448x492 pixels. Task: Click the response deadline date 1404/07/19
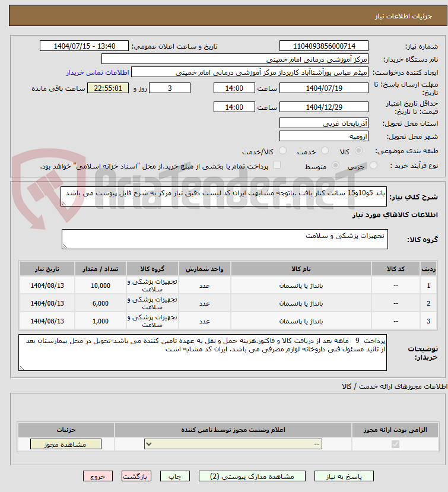coord(324,88)
